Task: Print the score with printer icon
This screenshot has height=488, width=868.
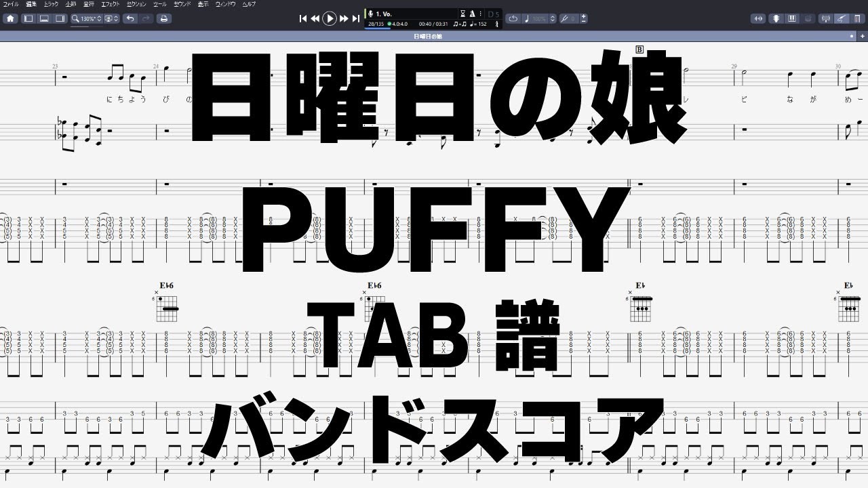Action: [x=163, y=18]
